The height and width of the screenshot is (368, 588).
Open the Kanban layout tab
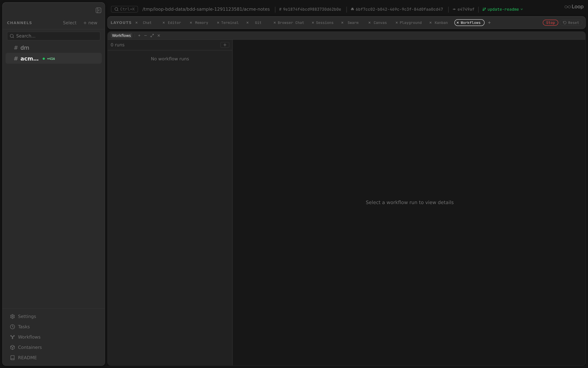click(x=441, y=23)
